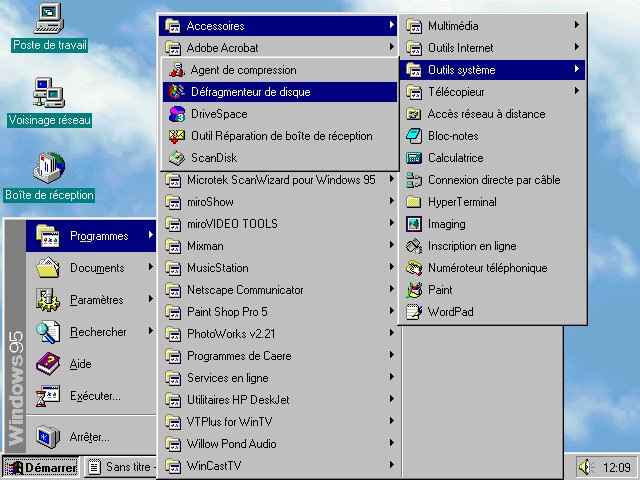This screenshot has width=640, height=480.
Task: Open the Utilitaires HP DeskJet group
Action: [x=278, y=400]
